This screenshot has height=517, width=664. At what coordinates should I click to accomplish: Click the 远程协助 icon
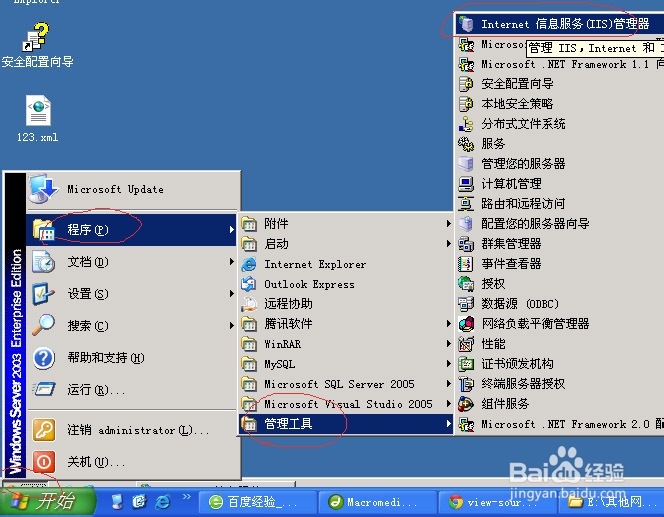click(249, 304)
